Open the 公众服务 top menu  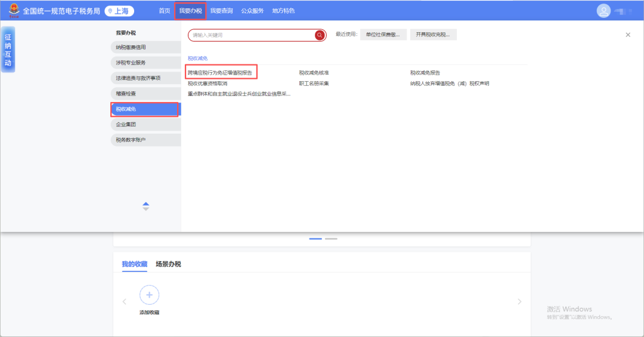point(252,11)
